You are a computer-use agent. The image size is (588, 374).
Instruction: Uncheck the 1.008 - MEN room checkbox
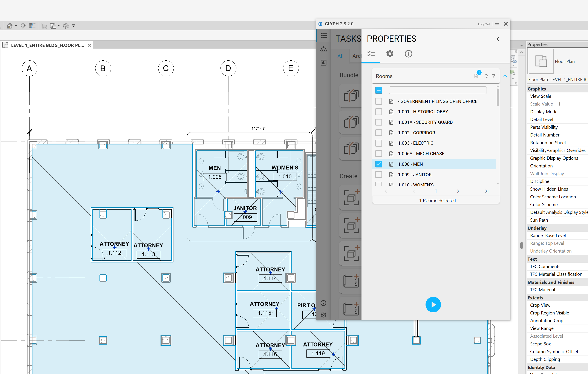(x=378, y=164)
